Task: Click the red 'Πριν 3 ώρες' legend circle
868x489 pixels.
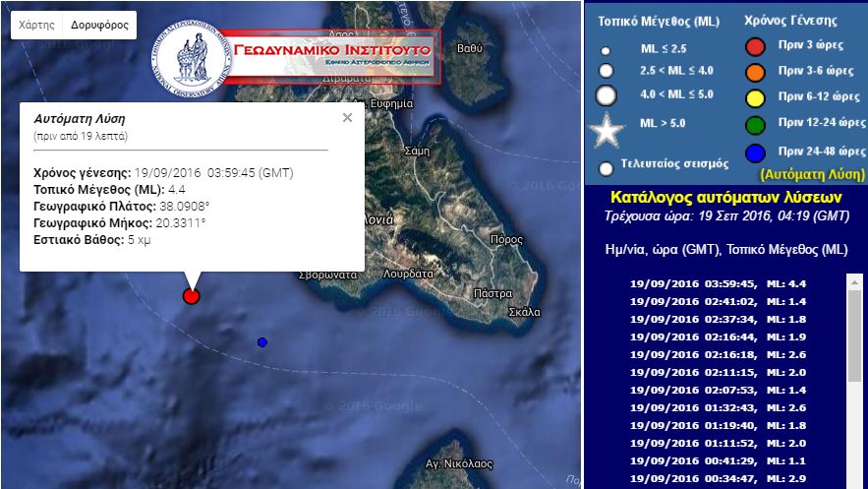Action: 755,45
